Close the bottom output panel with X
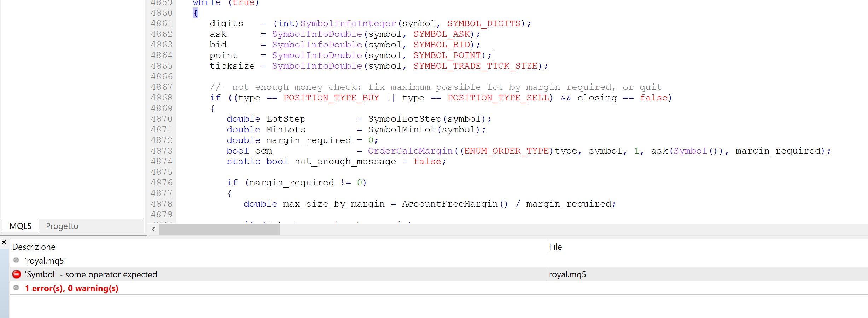 (4, 242)
